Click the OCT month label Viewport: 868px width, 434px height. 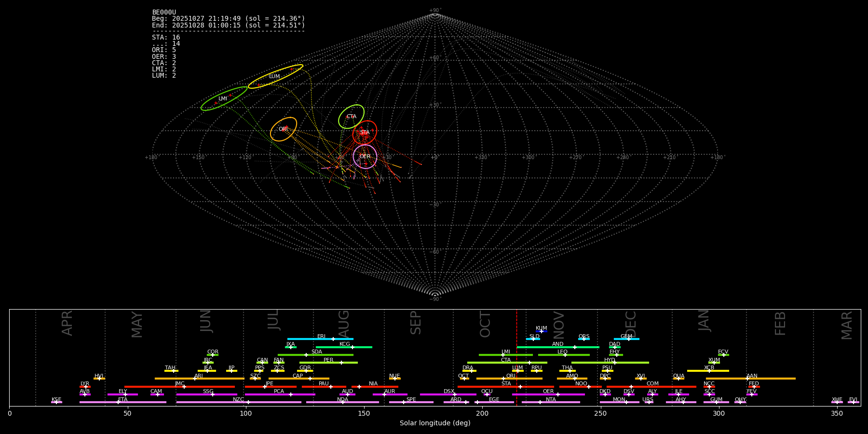point(485,324)
